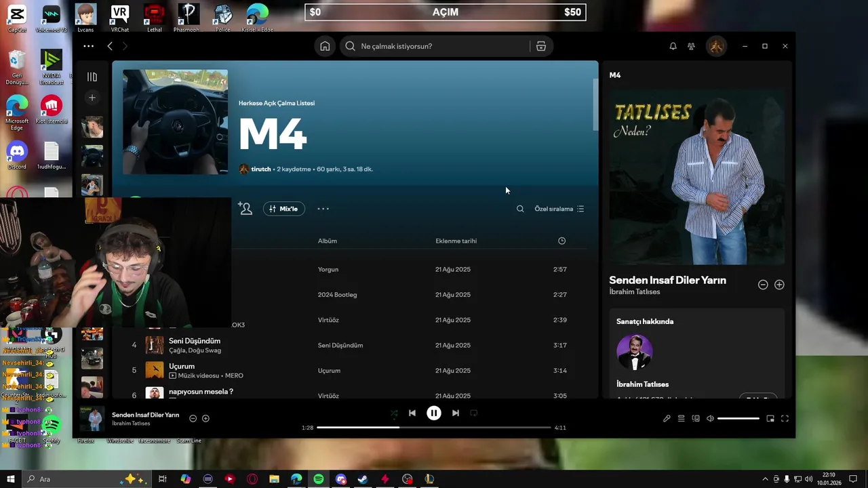Screen dimensions: 868x488
Task: Enter full screen player icon
Action: click(x=785, y=419)
